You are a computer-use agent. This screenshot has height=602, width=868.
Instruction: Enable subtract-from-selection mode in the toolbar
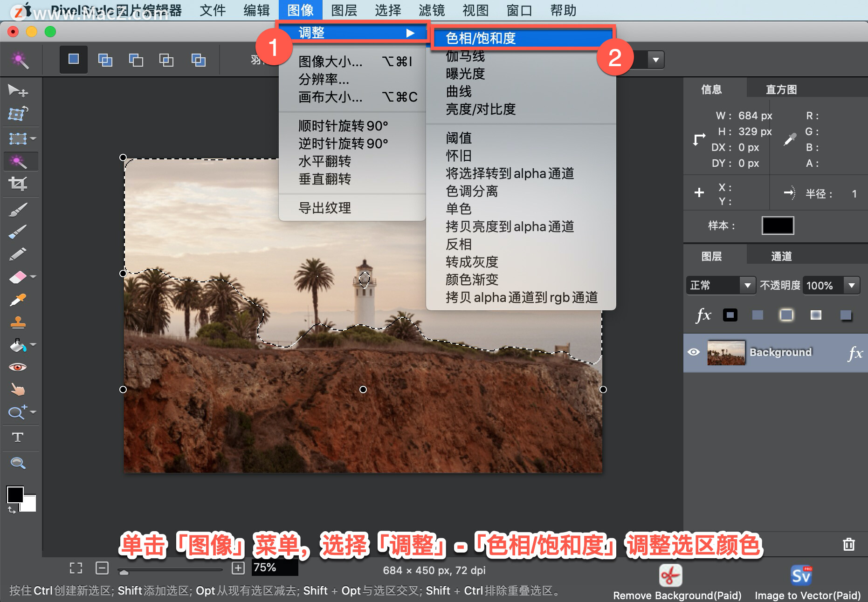136,60
